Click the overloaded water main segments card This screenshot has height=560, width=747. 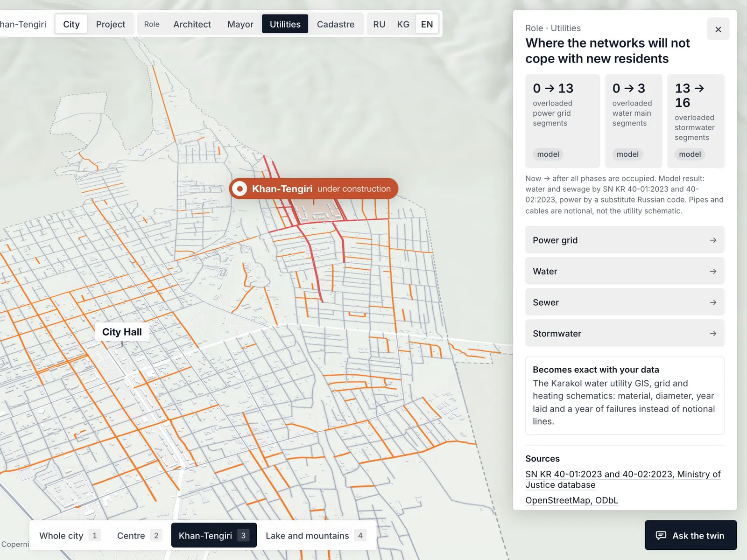click(x=634, y=121)
